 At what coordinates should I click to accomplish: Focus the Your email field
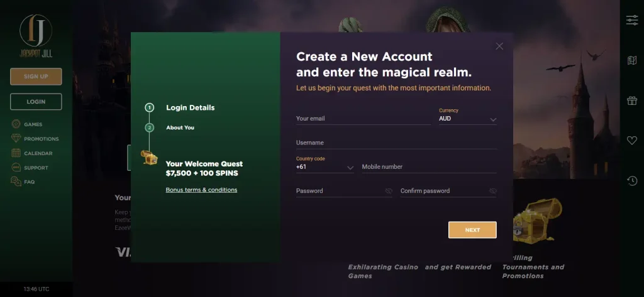[x=364, y=119]
